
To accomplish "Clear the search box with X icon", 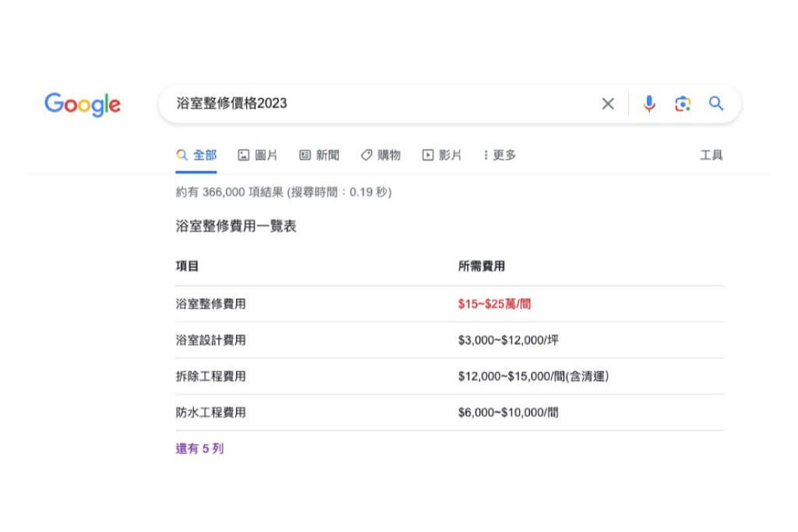I will [608, 104].
